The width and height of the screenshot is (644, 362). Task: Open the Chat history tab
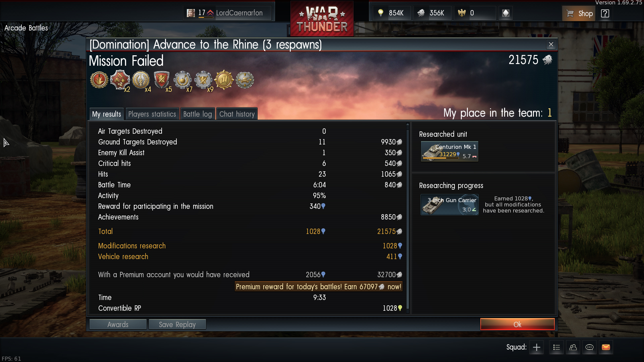click(237, 114)
